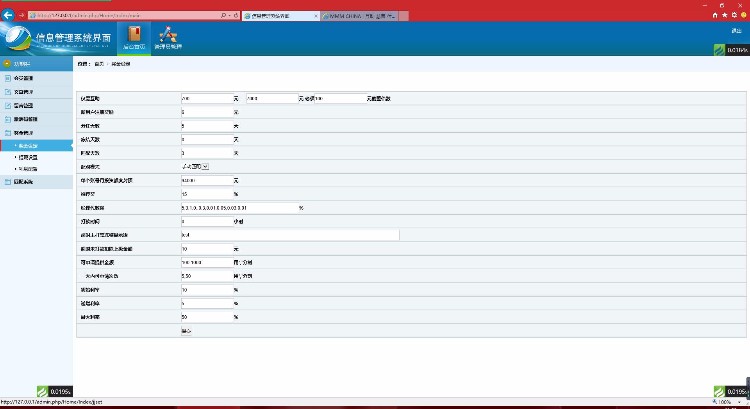750x409 pixels.
Task: Click the search magnifier icon in the address bar
Action: click(x=223, y=15)
